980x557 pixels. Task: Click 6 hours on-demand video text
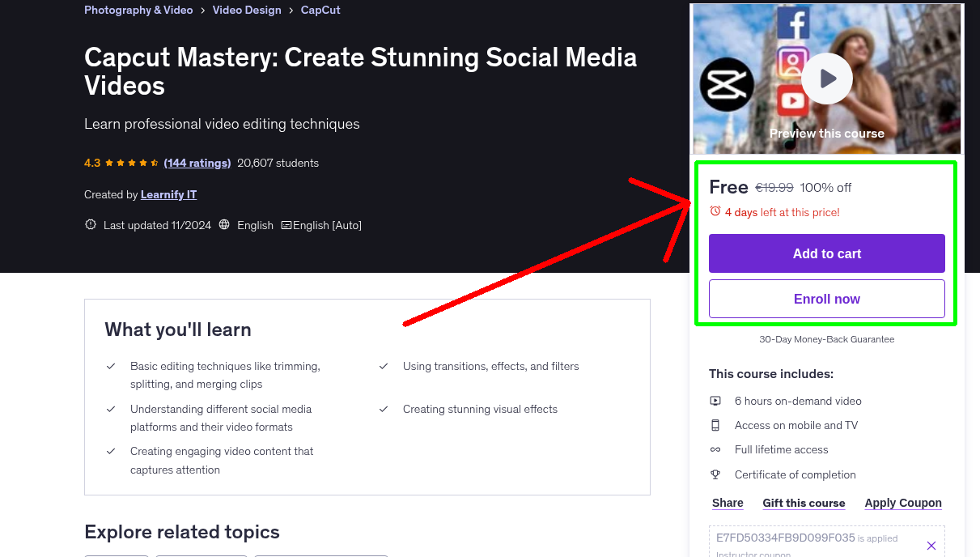[x=798, y=401]
